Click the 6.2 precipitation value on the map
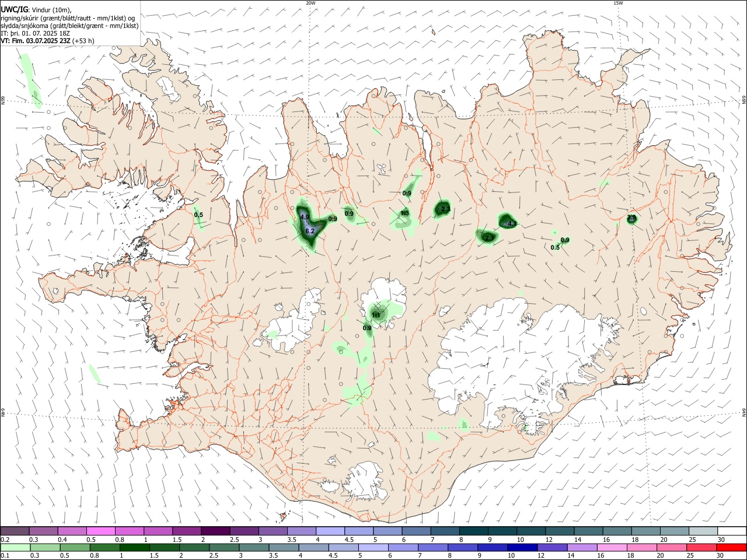 [x=310, y=231]
